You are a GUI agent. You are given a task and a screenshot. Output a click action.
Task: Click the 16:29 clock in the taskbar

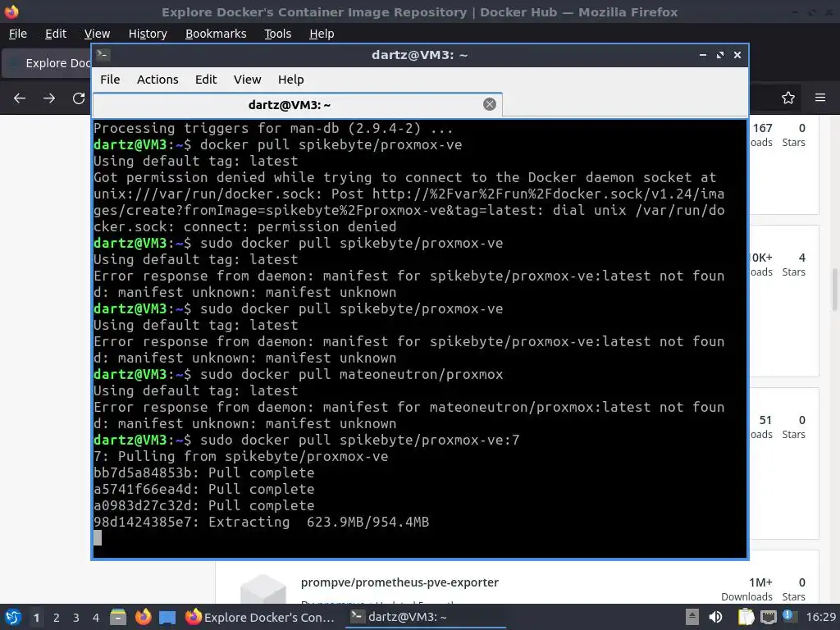pos(820,617)
